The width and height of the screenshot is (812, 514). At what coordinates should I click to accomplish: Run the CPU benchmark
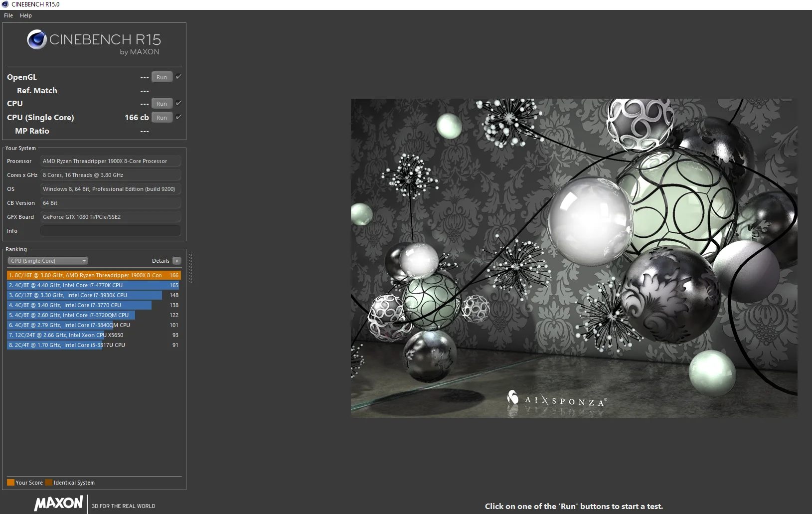(162, 104)
